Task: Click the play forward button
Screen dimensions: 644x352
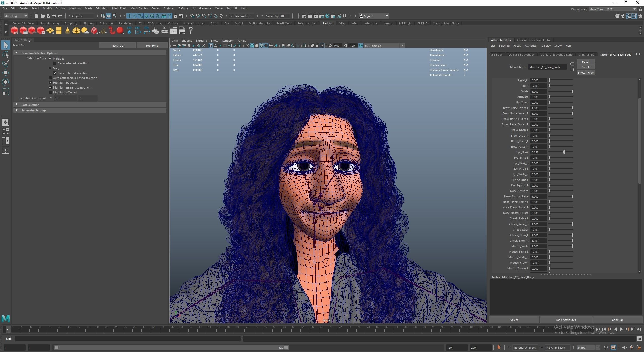Action: [x=621, y=329]
